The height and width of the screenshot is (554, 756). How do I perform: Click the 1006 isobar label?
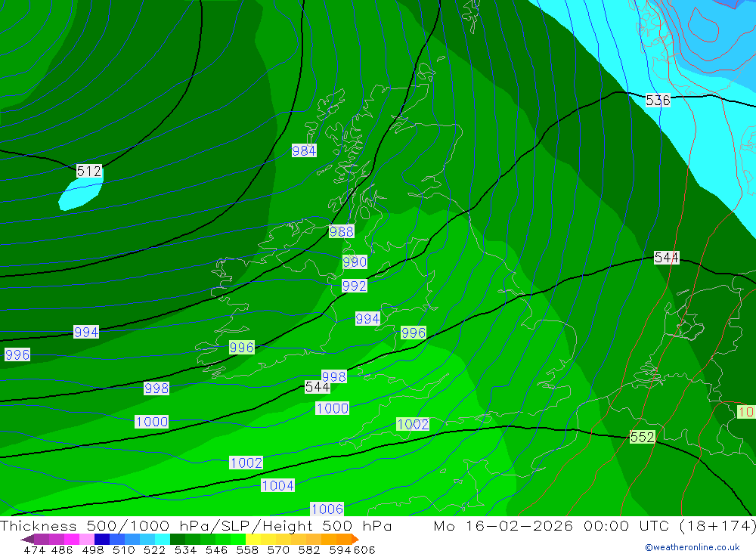327,509
